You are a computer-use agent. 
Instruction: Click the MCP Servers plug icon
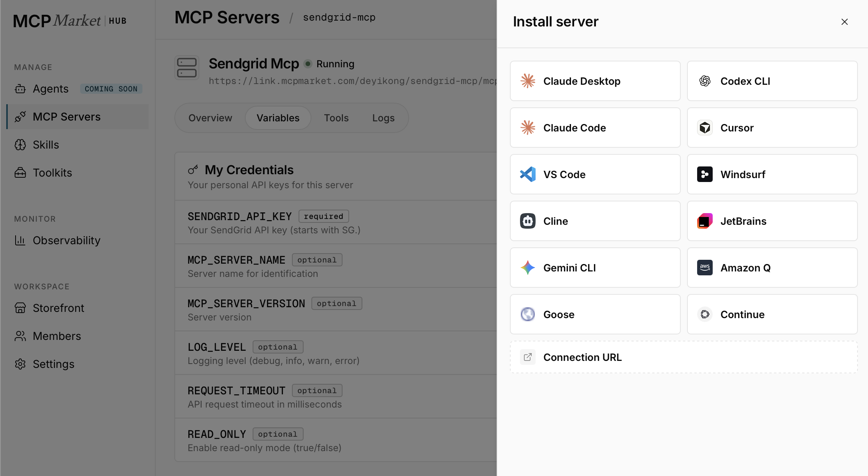click(x=20, y=117)
